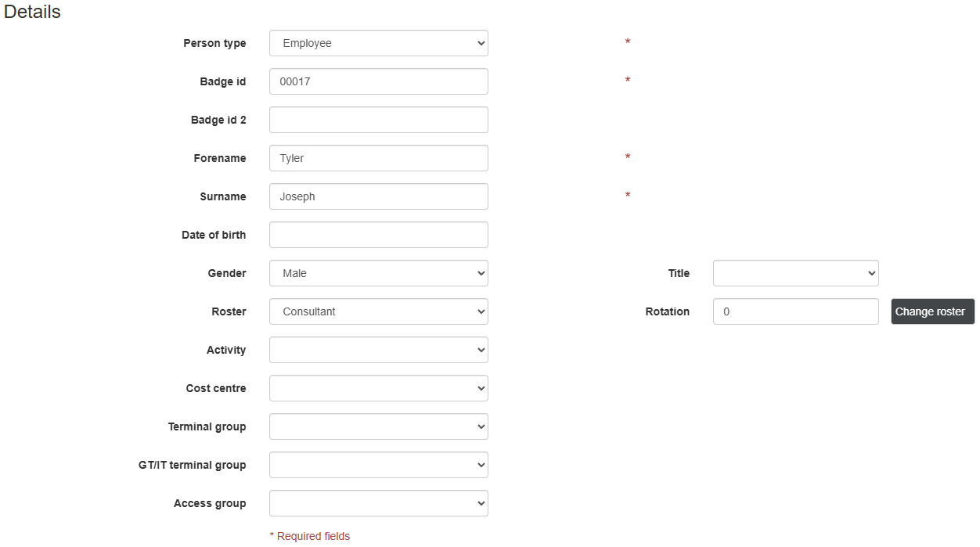980x547 pixels.
Task: Expand the GT/IT terminal group dropdown
Action: coord(378,465)
